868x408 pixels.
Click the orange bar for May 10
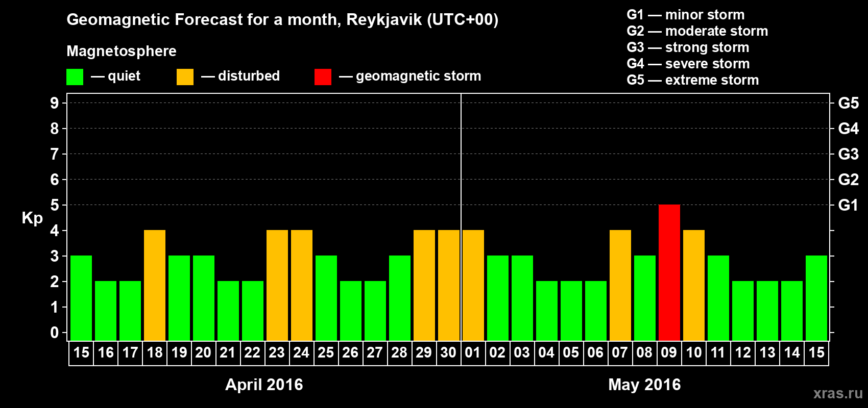694,285
